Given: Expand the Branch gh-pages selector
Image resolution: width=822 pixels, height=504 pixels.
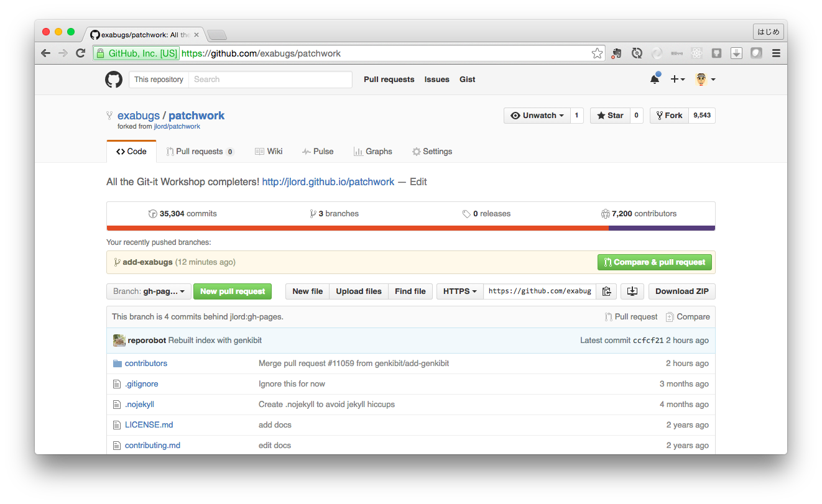Looking at the screenshot, I should tap(148, 291).
